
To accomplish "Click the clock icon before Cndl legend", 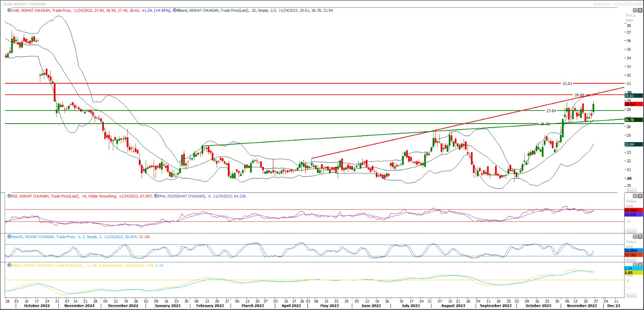I will pos(9,10).
